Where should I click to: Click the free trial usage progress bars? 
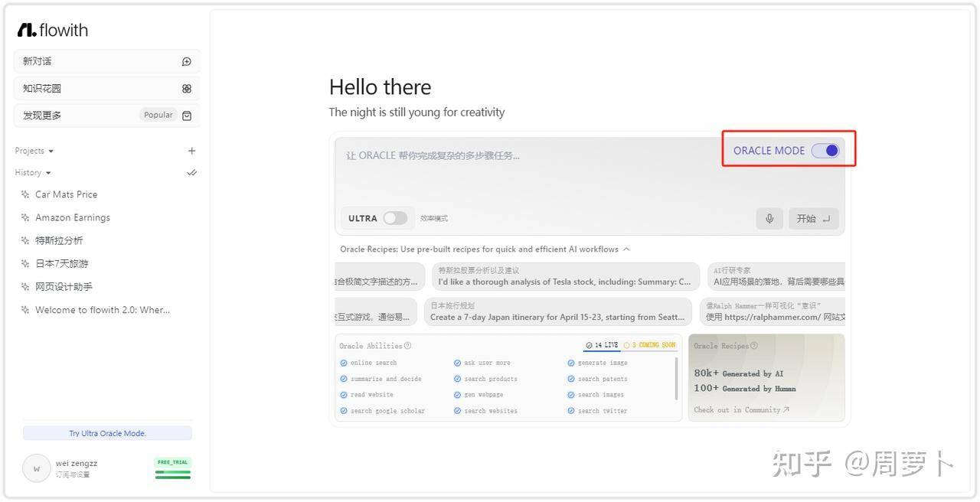click(173, 474)
